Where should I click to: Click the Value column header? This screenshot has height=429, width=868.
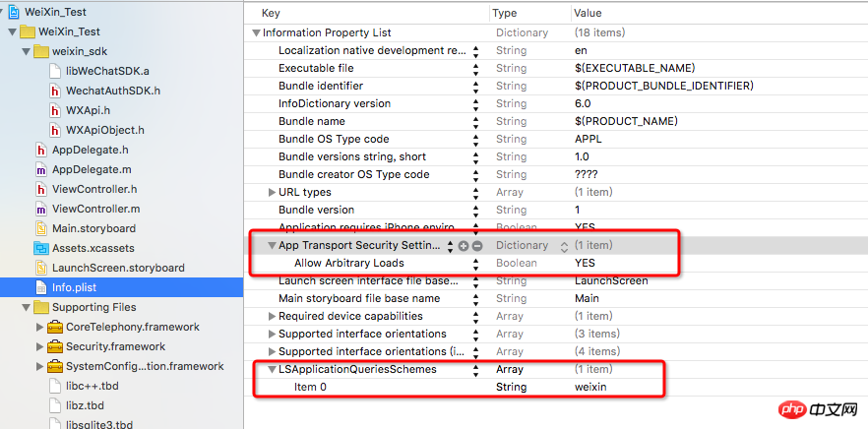click(590, 14)
